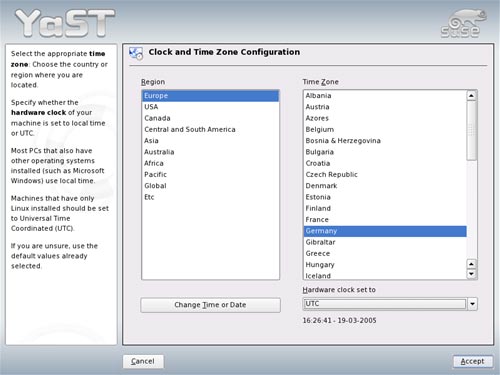Choose Czech Republic time zone
Image resolution: width=500 pixels, height=375 pixels.
pyautogui.click(x=385, y=175)
